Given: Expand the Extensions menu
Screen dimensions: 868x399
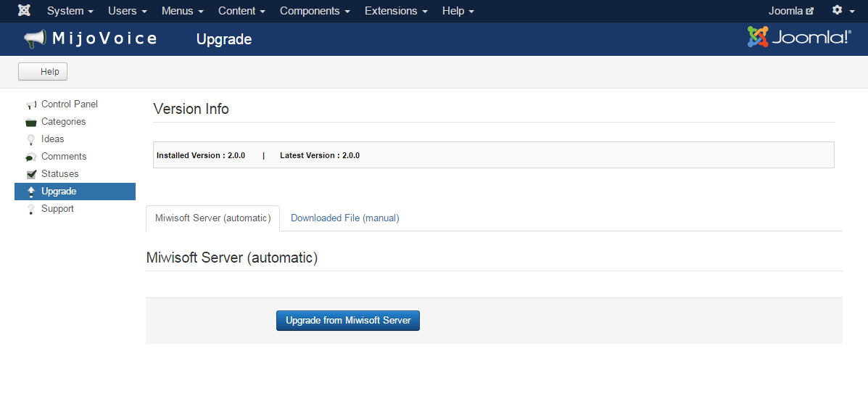Looking at the screenshot, I should point(395,11).
